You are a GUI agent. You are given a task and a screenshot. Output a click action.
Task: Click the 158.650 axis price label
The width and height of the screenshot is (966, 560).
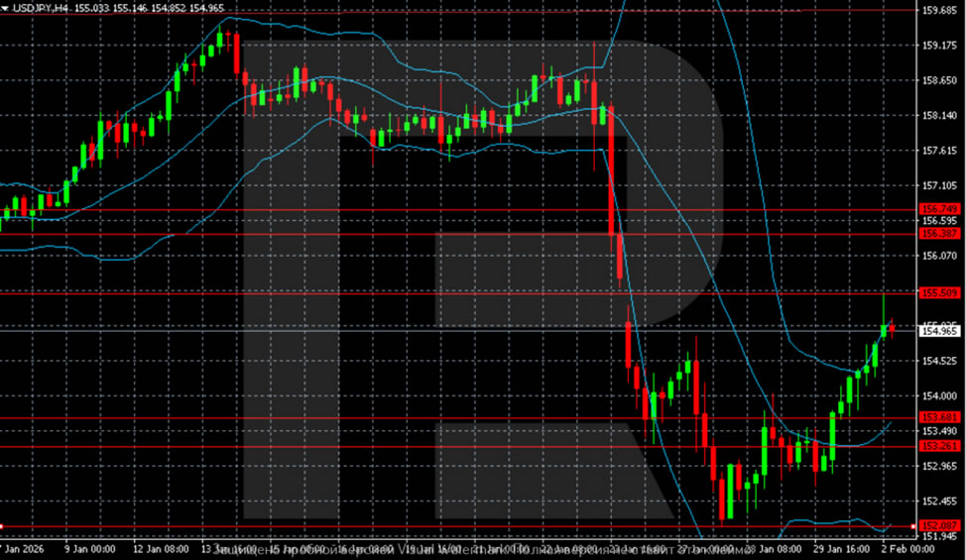pyautogui.click(x=939, y=80)
